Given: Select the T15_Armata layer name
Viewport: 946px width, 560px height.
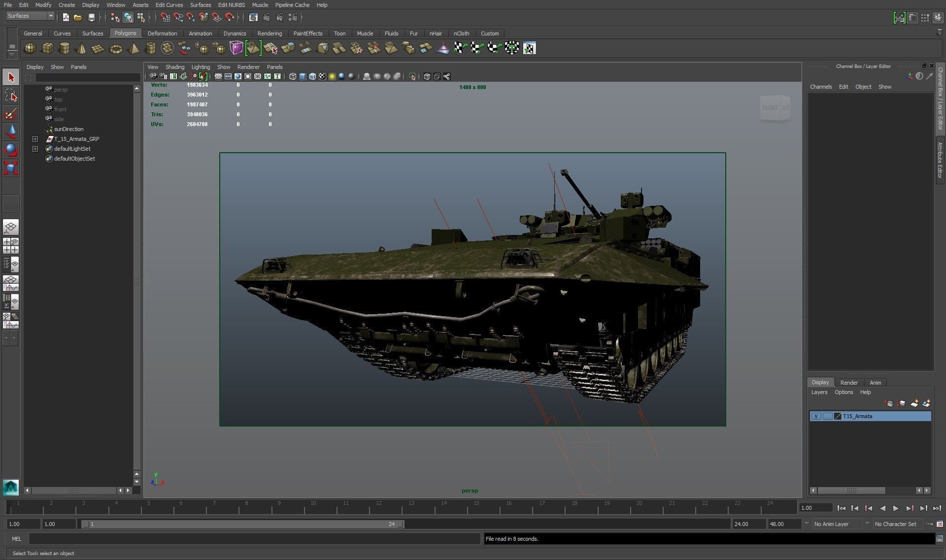Looking at the screenshot, I should coord(857,416).
